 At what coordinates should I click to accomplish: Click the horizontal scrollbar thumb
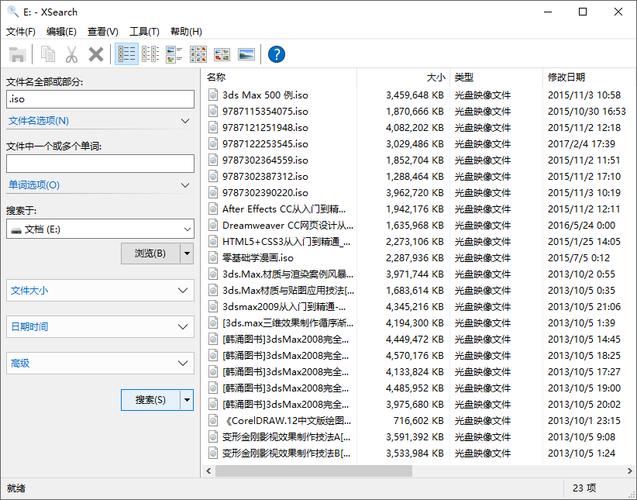[313, 471]
